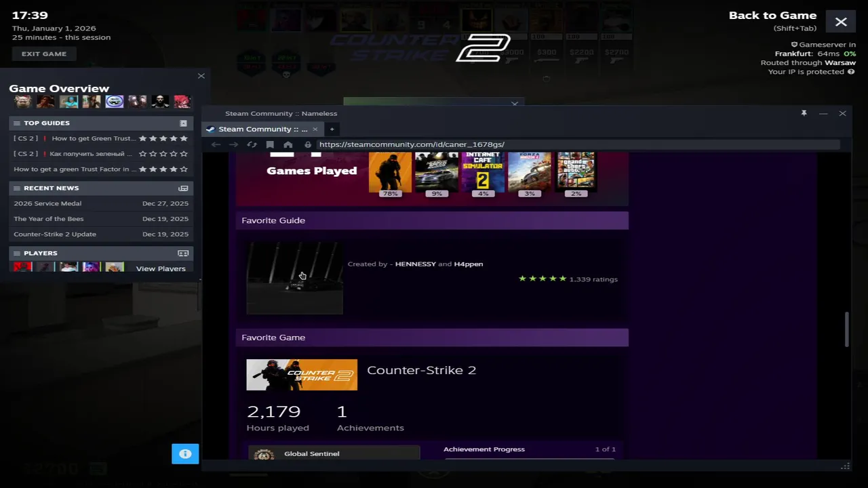Image resolution: width=868 pixels, height=488 pixels.
Task: Click the handle icon beside TOP GUIDES
Action: point(16,123)
